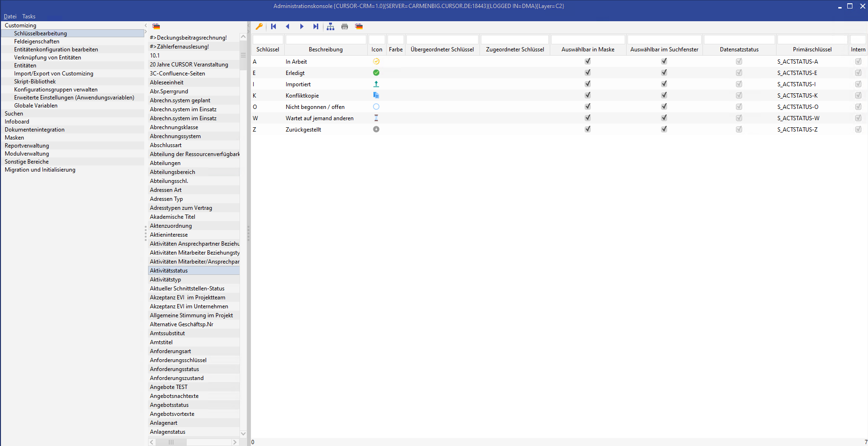This screenshot has width=868, height=446.
Task: Jump to the first record
Action: tap(273, 26)
